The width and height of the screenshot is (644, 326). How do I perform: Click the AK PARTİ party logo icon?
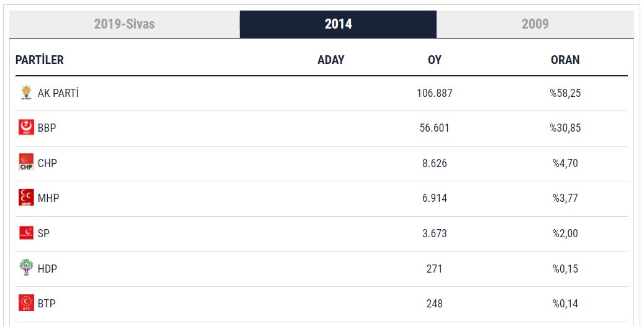[26, 93]
